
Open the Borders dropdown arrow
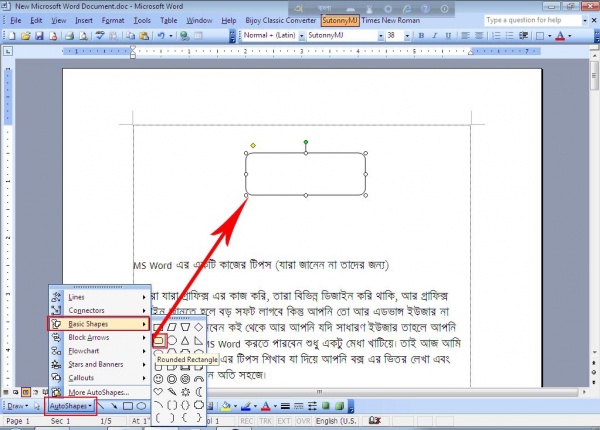pos(549,36)
